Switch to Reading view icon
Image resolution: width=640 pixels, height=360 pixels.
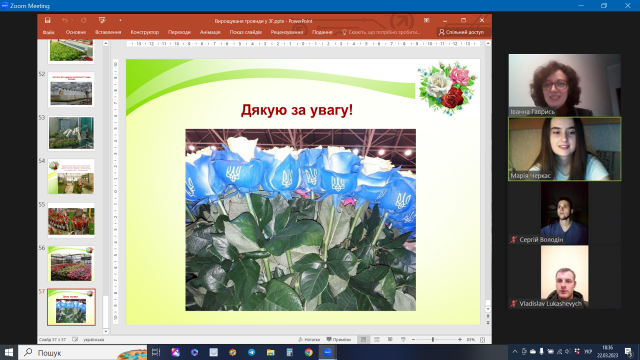pos(390,340)
